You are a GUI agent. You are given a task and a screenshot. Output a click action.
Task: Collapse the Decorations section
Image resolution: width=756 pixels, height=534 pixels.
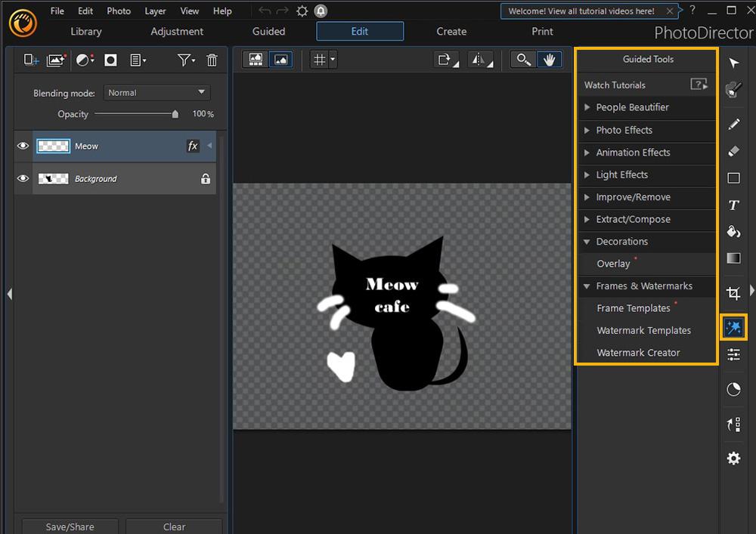[587, 242]
